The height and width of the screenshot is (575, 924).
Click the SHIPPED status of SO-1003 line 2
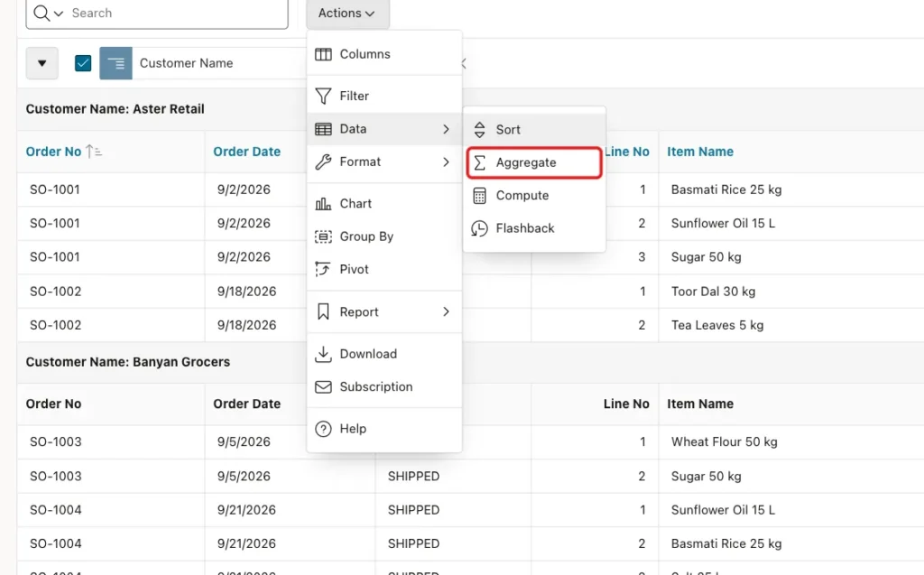[x=413, y=476]
